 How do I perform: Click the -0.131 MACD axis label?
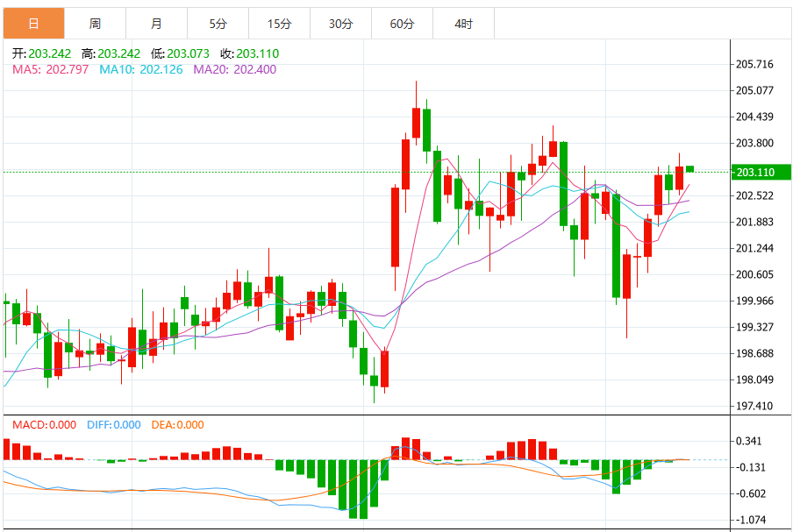[751, 467]
